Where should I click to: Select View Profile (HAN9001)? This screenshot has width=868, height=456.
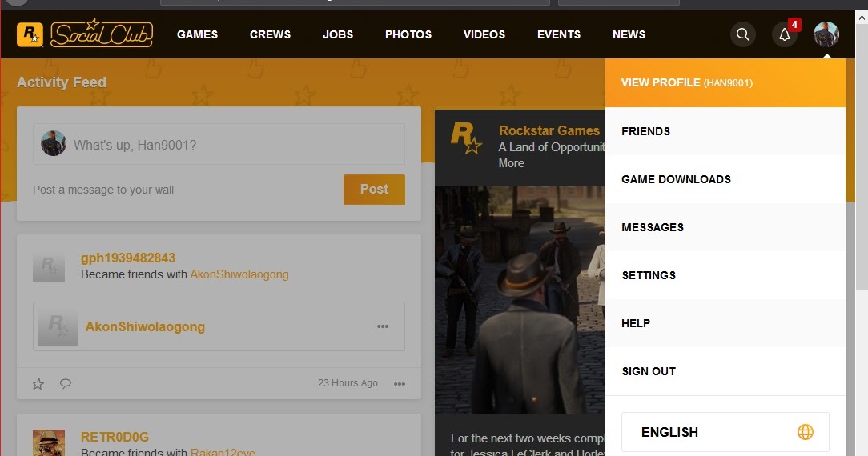(x=725, y=83)
